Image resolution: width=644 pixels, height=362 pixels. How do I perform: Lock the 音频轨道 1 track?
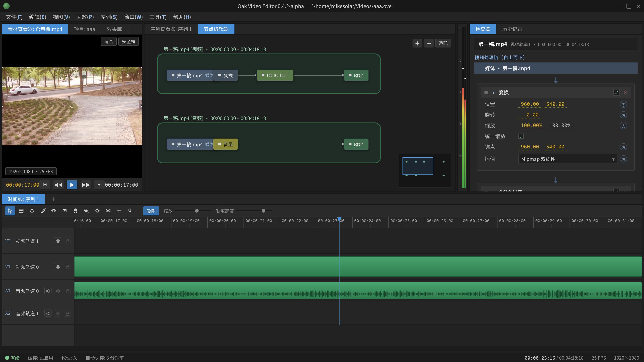(x=67, y=313)
